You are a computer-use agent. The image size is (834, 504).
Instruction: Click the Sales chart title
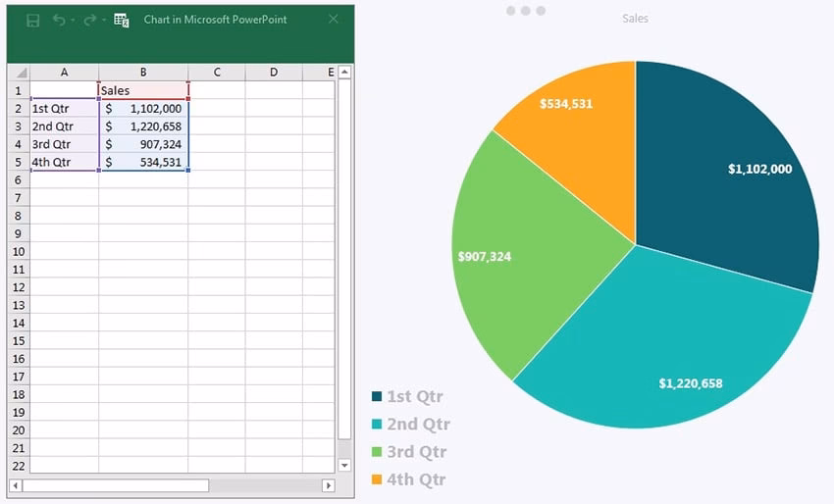[x=635, y=19]
